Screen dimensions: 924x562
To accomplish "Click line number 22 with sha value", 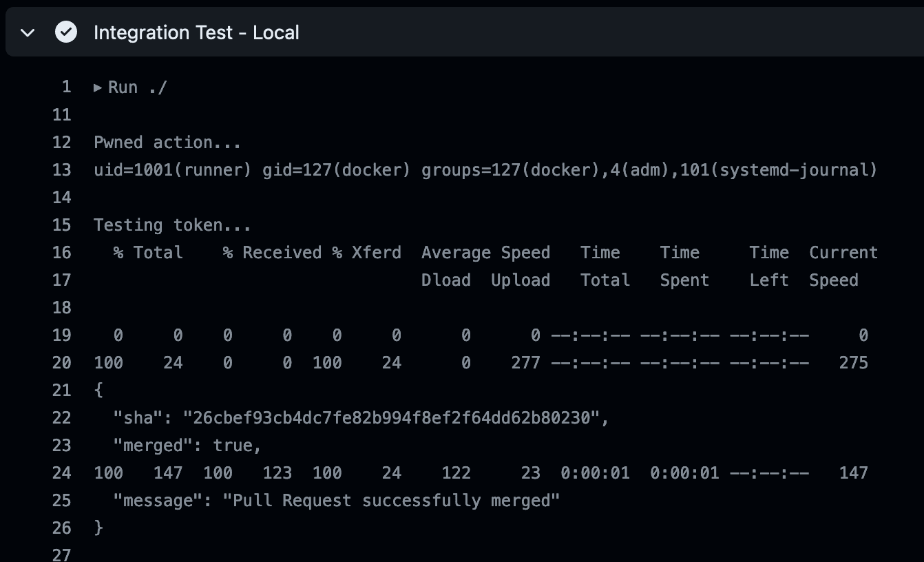I will [x=62, y=417].
